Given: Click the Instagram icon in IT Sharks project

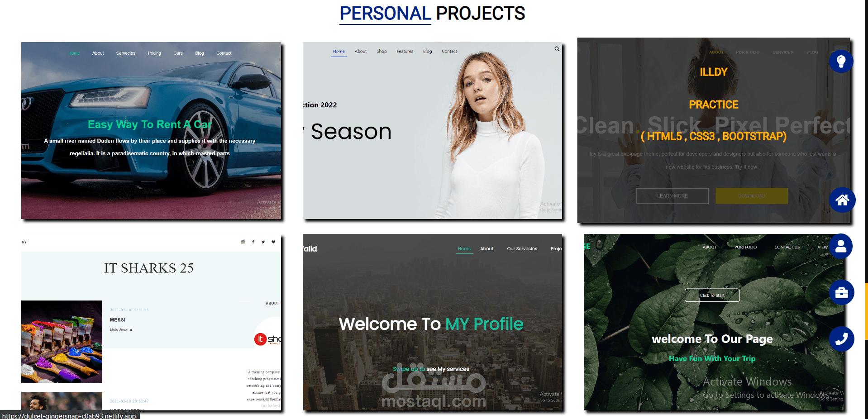Looking at the screenshot, I should (x=243, y=242).
